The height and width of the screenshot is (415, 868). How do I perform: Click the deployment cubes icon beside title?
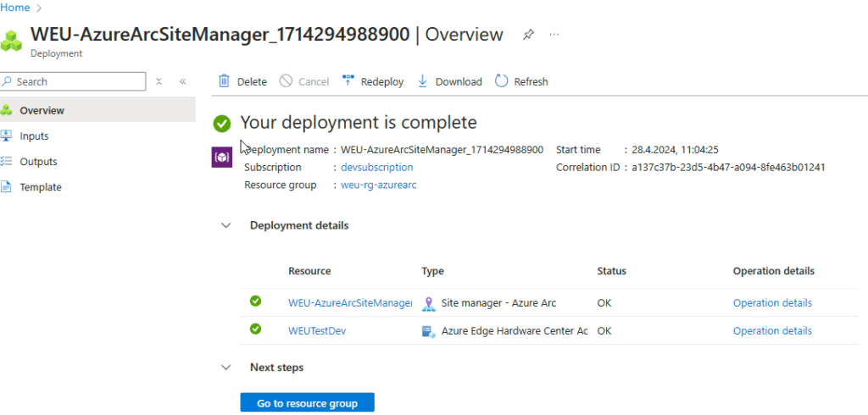tap(11, 41)
